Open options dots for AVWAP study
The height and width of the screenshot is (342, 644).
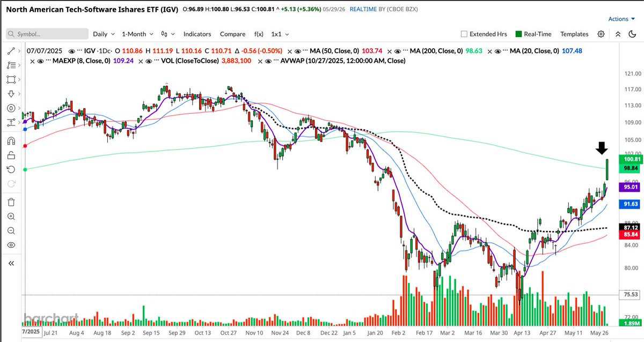tap(275, 61)
